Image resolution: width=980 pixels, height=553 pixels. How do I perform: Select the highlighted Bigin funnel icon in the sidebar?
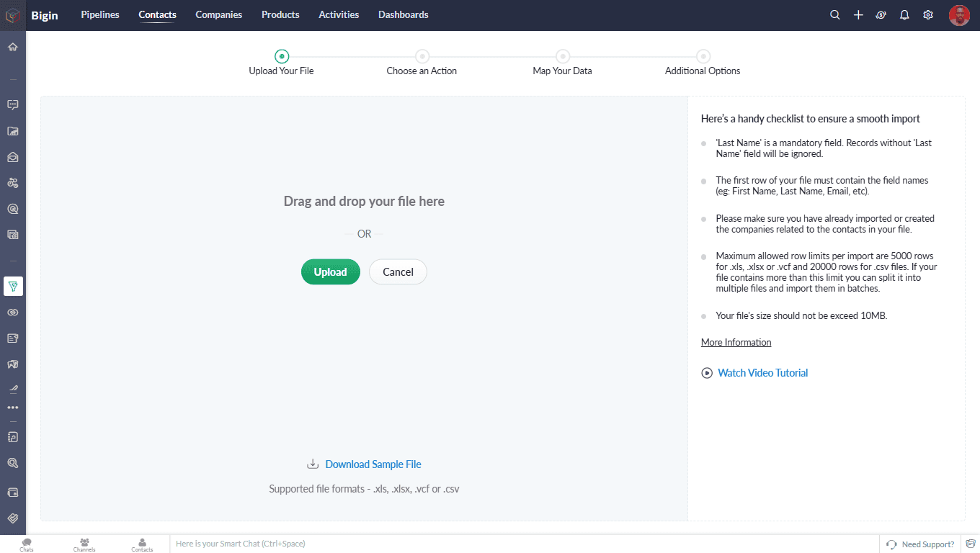tap(13, 287)
